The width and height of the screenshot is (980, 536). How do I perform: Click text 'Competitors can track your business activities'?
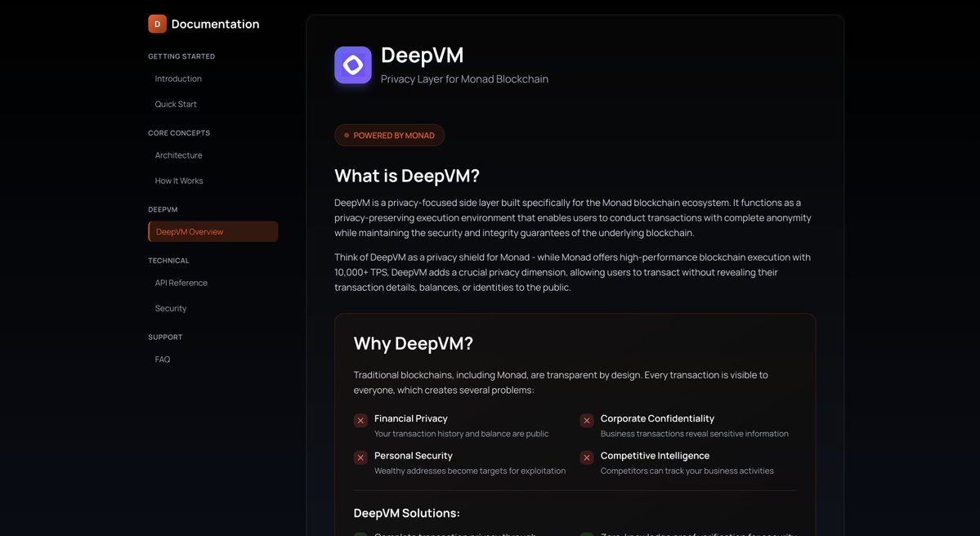pyautogui.click(x=687, y=471)
